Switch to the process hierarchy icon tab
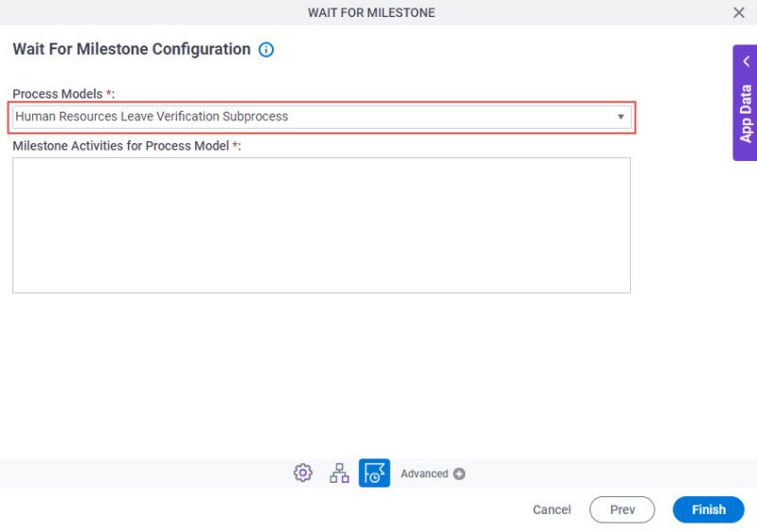The height and width of the screenshot is (532, 757). (x=339, y=473)
